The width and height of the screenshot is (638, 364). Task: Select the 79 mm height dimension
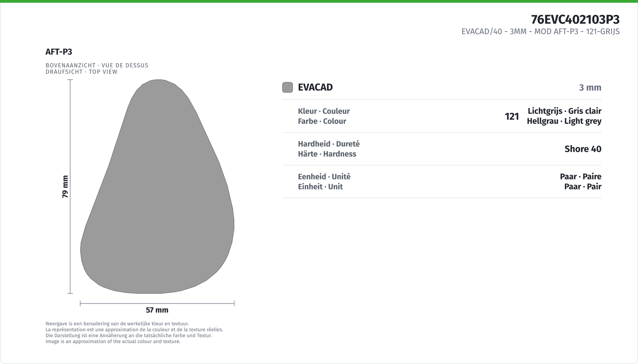tap(65, 186)
